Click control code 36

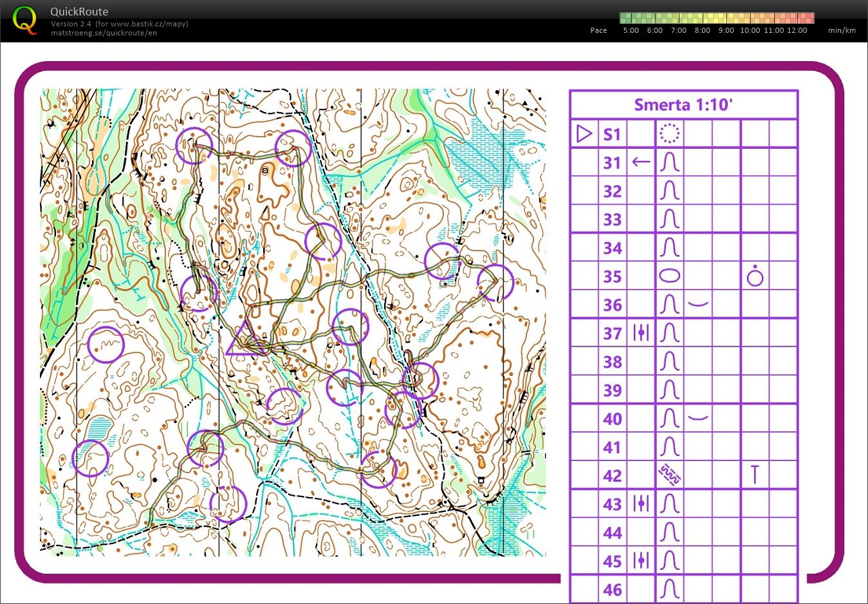click(x=613, y=305)
